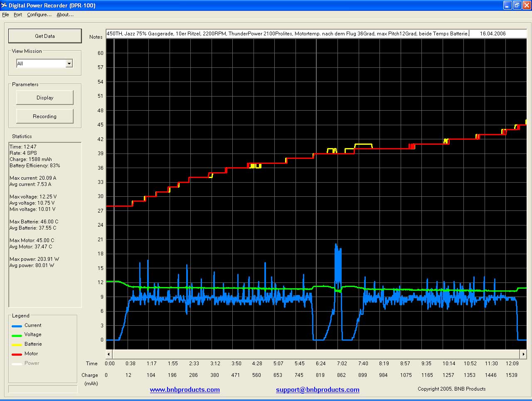Click the green Voltage legend swatch
The height and width of the screenshot is (401, 532).
click(x=17, y=335)
